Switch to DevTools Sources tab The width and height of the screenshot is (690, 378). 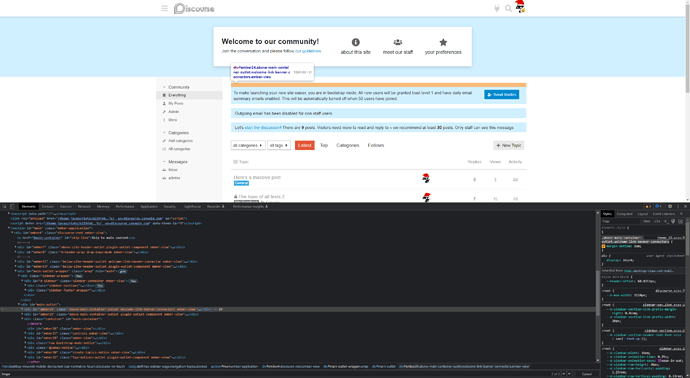[x=66, y=206]
